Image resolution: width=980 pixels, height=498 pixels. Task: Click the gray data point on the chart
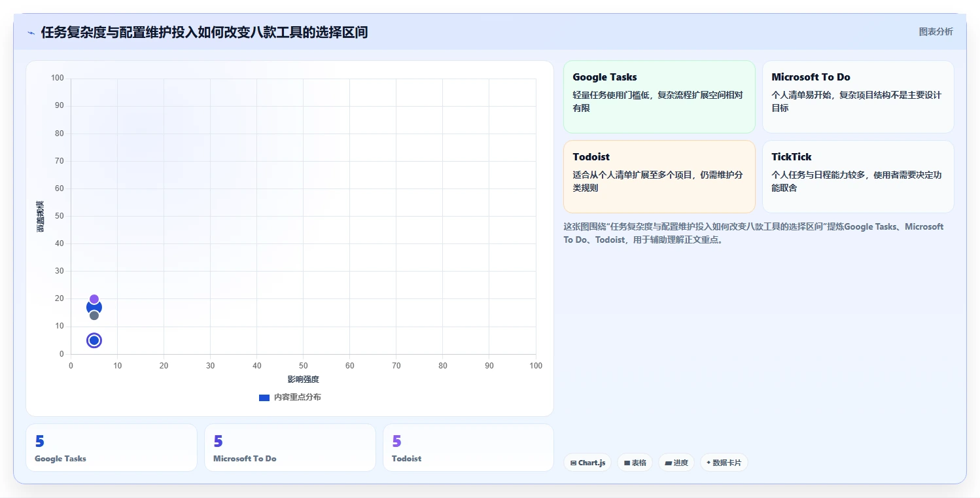point(94,315)
